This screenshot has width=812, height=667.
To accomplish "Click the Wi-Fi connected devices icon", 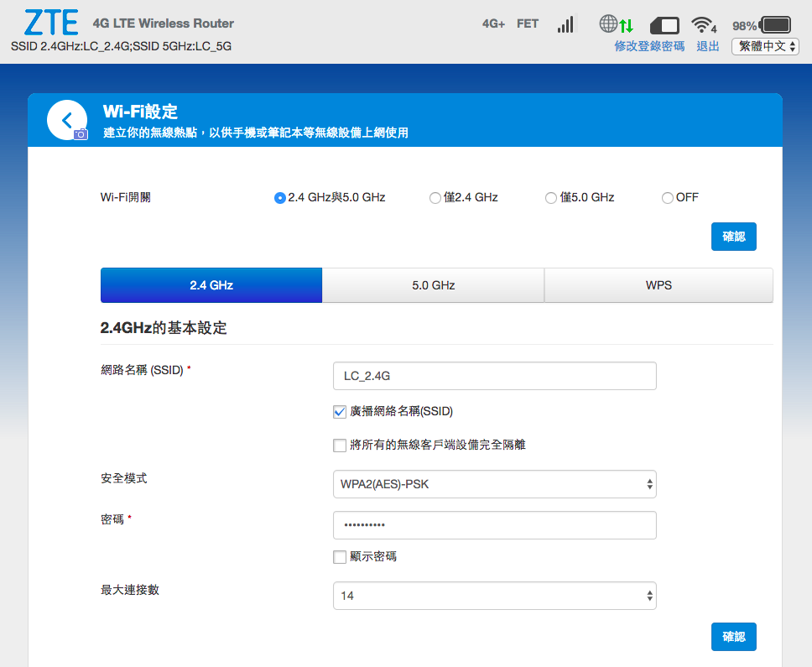I will click(x=704, y=24).
